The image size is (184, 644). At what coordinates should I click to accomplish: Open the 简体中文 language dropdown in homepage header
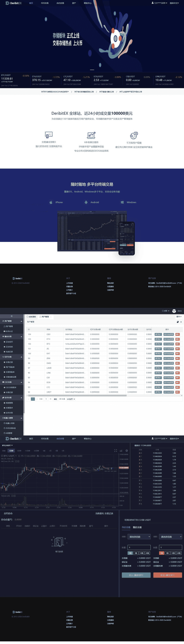point(174,3)
